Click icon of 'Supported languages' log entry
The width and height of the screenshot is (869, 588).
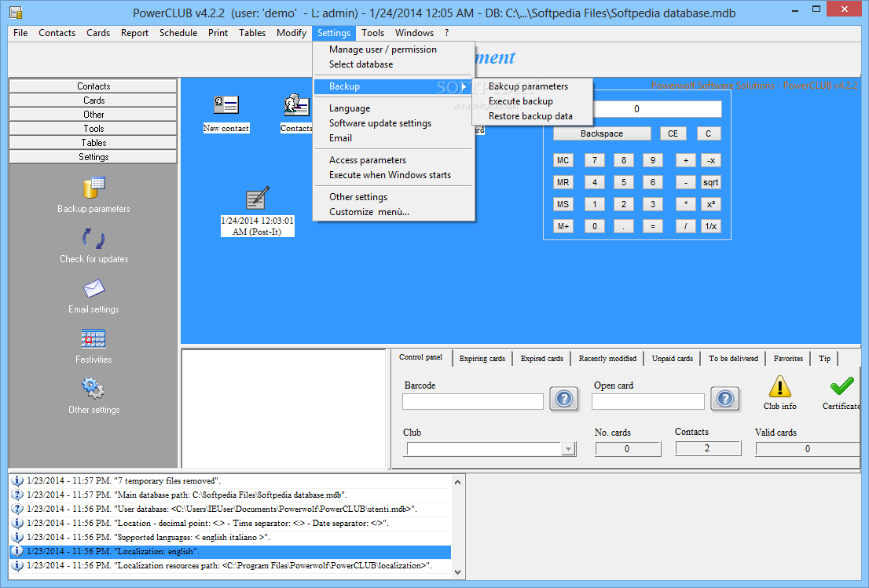17,537
